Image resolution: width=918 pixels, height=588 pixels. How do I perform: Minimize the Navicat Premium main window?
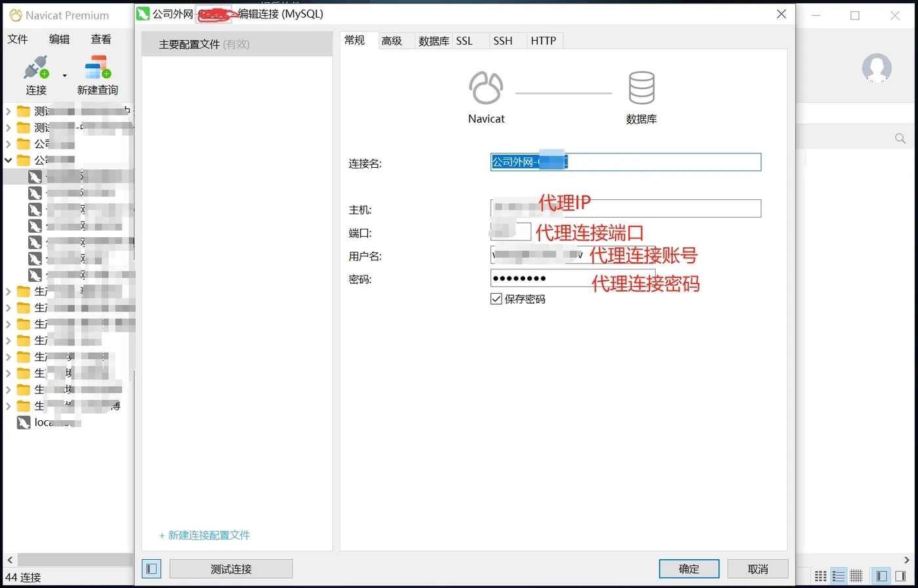[816, 16]
